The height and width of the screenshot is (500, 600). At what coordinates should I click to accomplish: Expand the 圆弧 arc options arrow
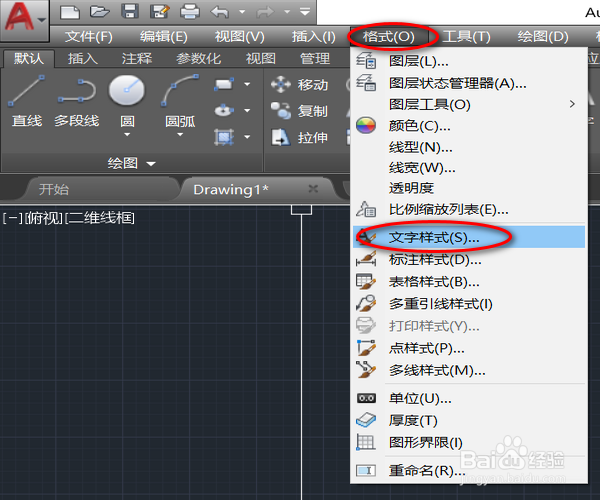[x=180, y=134]
